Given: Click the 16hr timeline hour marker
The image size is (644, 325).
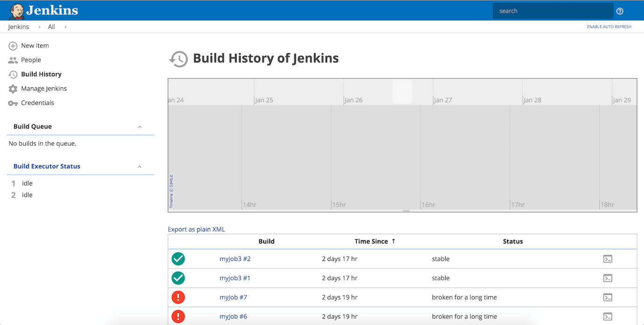Looking at the screenshot, I should [428, 205].
